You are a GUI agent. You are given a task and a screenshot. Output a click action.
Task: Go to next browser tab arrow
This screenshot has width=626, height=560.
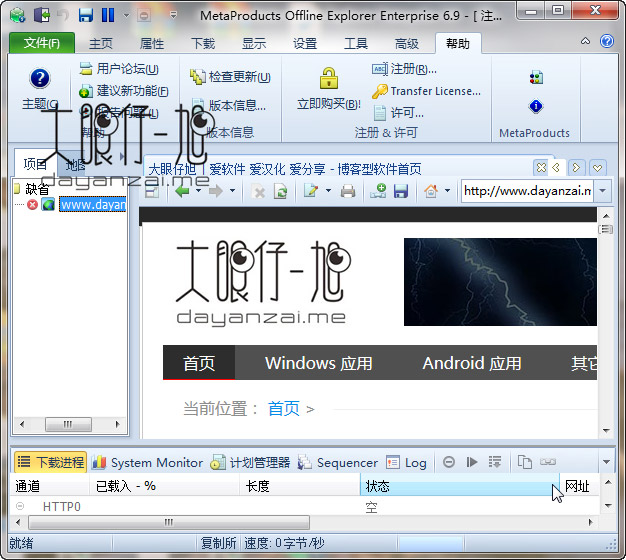click(x=576, y=168)
